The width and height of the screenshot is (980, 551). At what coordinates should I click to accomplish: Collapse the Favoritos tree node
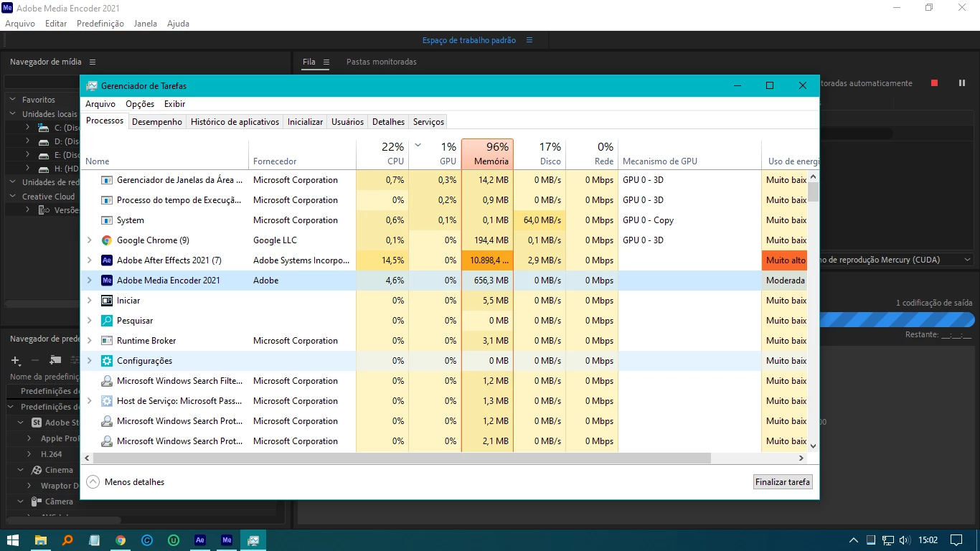(x=12, y=100)
